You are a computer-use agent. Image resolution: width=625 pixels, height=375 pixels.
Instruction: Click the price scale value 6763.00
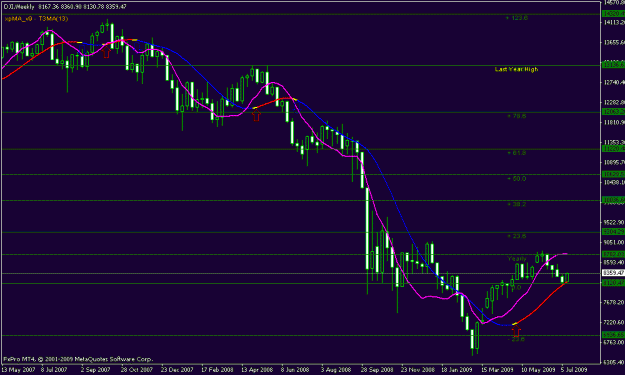(x=614, y=342)
